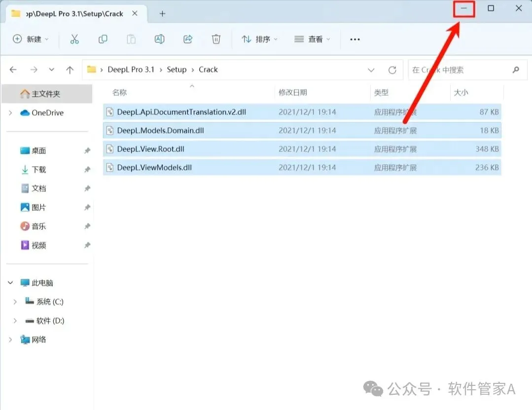This screenshot has width=532, height=410.
Task: Click the pin icon next to 音乐
Action: coord(87,226)
